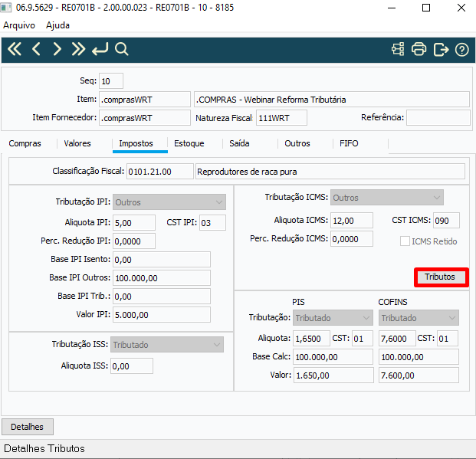This screenshot has width=476, height=459.
Task: Open the Arquivo menu
Action: point(19,25)
